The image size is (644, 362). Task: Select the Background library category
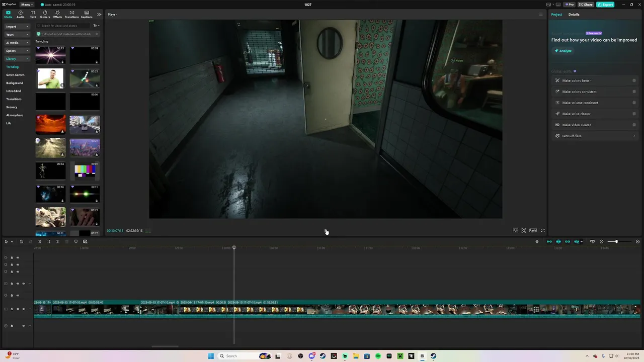(15, 83)
